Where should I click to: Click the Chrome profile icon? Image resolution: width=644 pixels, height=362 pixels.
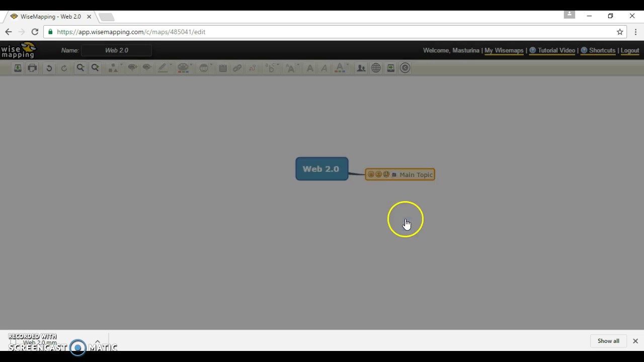(569, 15)
